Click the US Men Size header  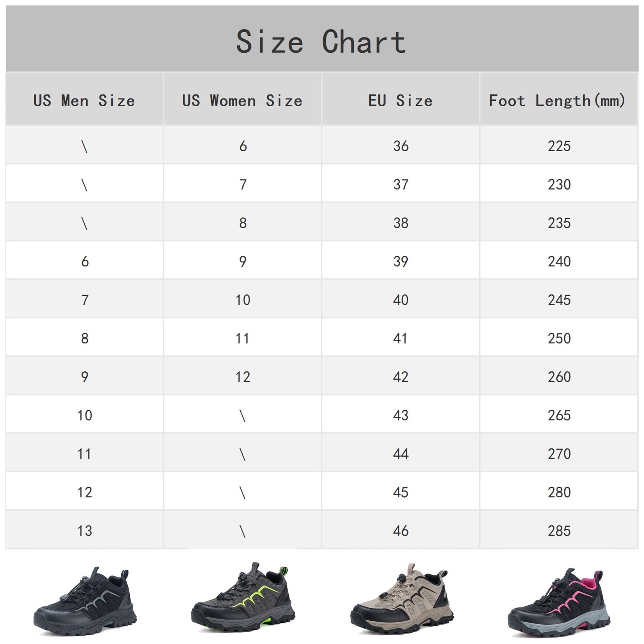coord(84,101)
